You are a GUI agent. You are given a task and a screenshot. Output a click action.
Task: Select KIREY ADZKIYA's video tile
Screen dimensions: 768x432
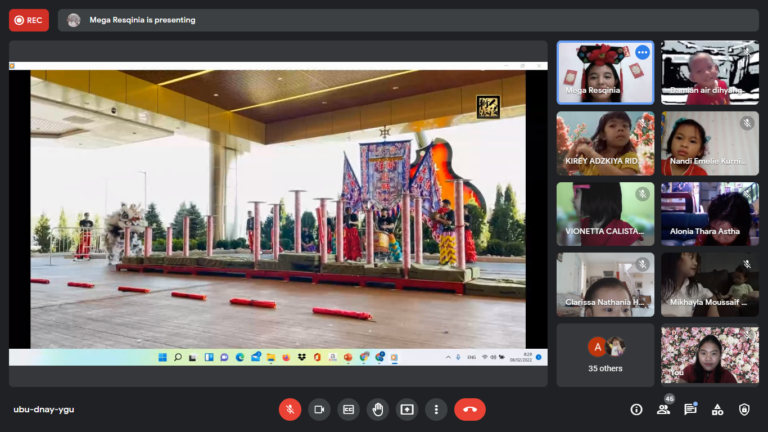click(605, 143)
